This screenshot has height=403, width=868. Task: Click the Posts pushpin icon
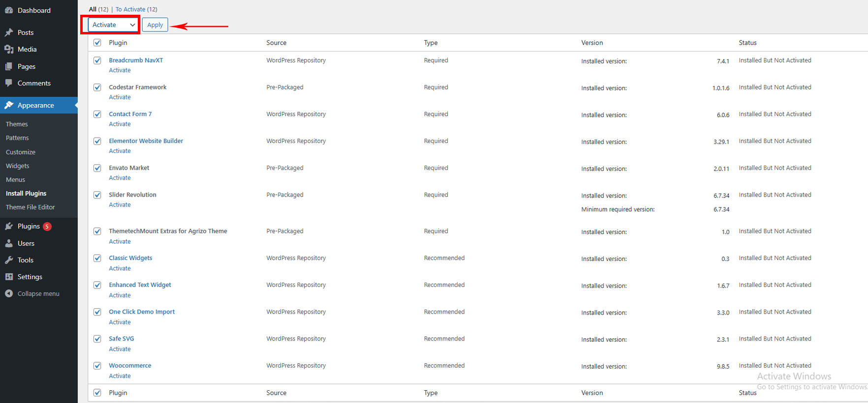coord(9,32)
